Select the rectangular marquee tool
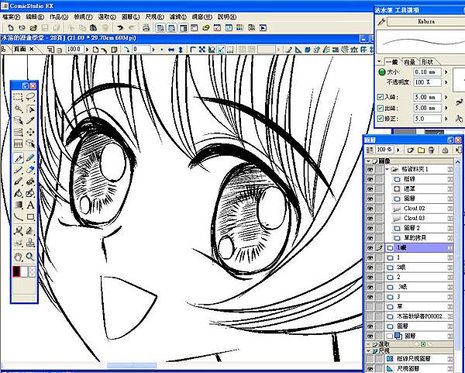This screenshot has width=465, height=373. point(18,97)
